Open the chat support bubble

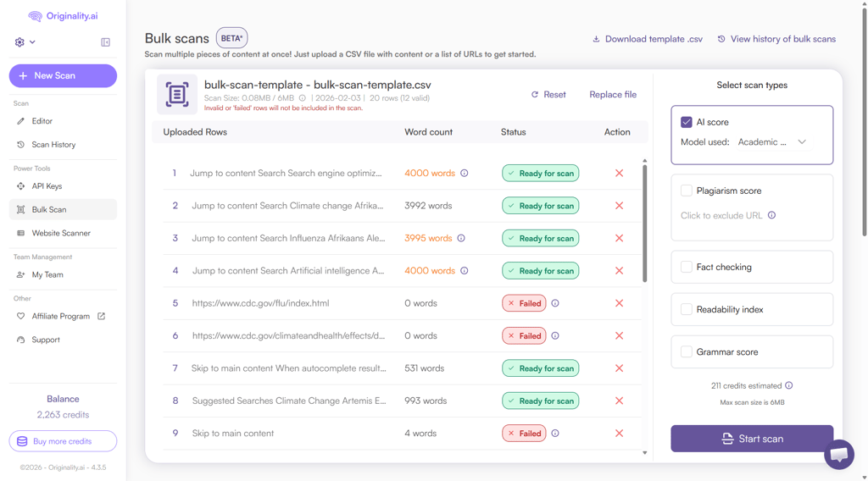pyautogui.click(x=838, y=455)
